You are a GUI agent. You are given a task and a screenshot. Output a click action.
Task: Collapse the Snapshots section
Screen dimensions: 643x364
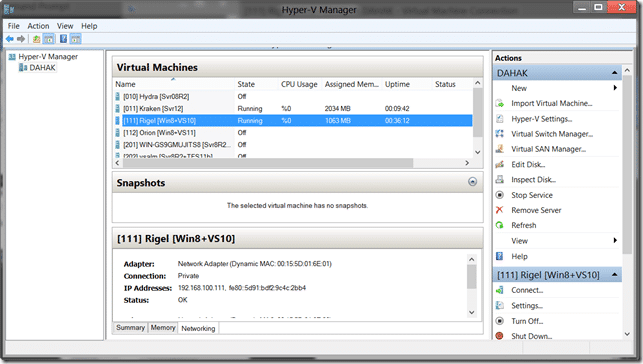pos(472,182)
